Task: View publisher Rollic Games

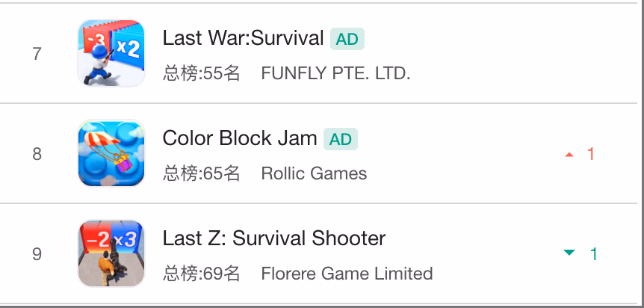Action: pyautogui.click(x=314, y=173)
